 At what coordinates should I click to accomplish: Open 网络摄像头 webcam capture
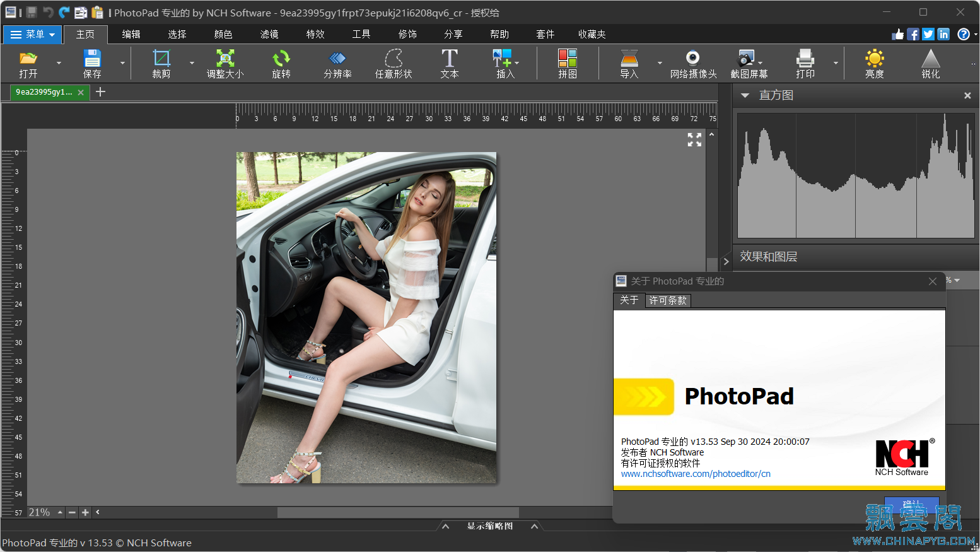pyautogui.click(x=693, y=64)
